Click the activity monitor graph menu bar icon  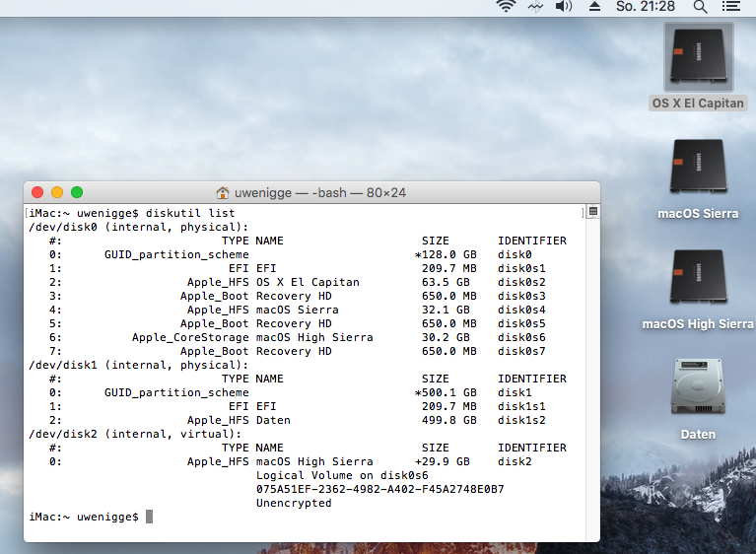point(535,7)
